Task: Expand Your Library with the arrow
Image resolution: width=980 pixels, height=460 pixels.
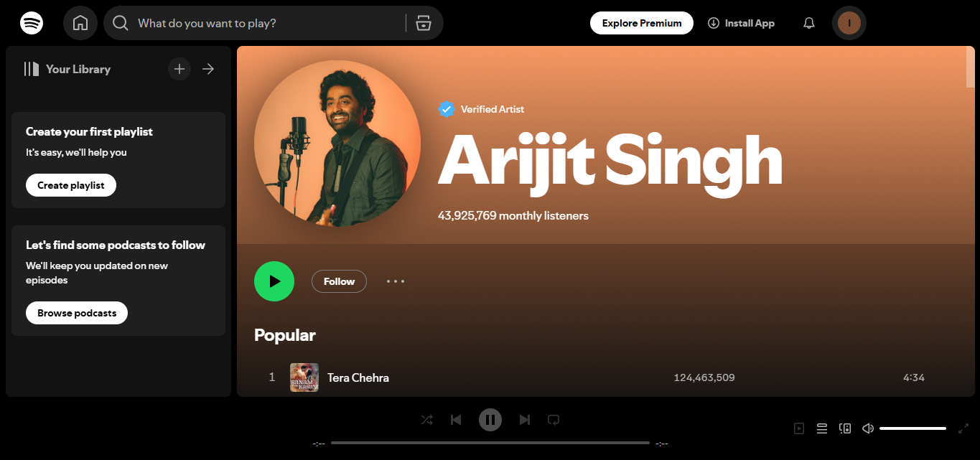Action: pyautogui.click(x=207, y=68)
